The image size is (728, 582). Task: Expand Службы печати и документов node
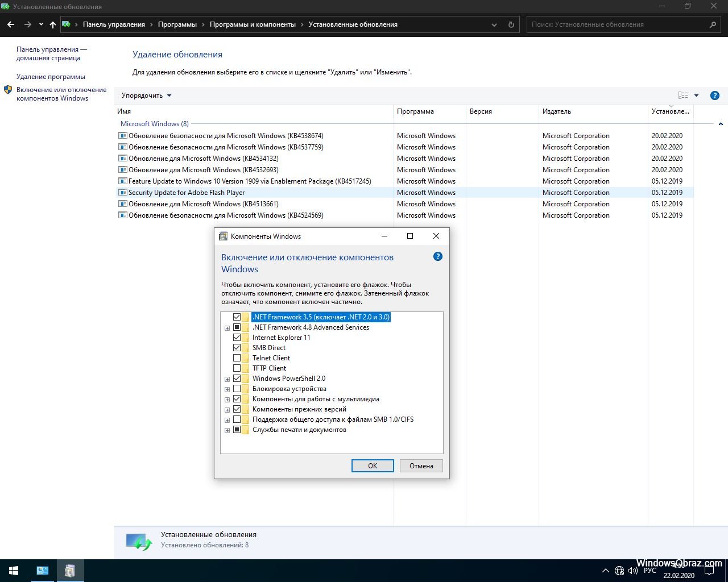(x=227, y=430)
